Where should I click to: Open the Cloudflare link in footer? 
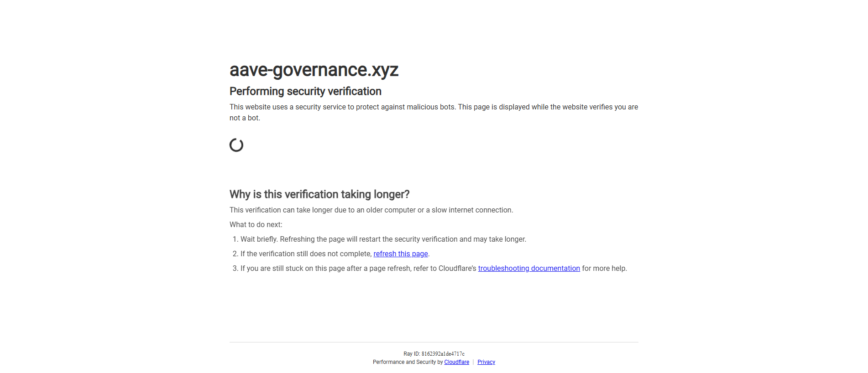pyautogui.click(x=457, y=362)
